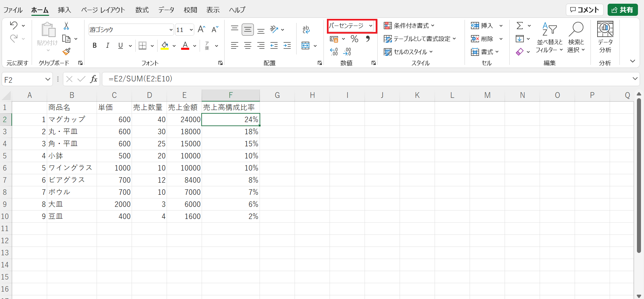Switch to the 挿入 ribbon tab
The image size is (644, 299).
[64, 10]
